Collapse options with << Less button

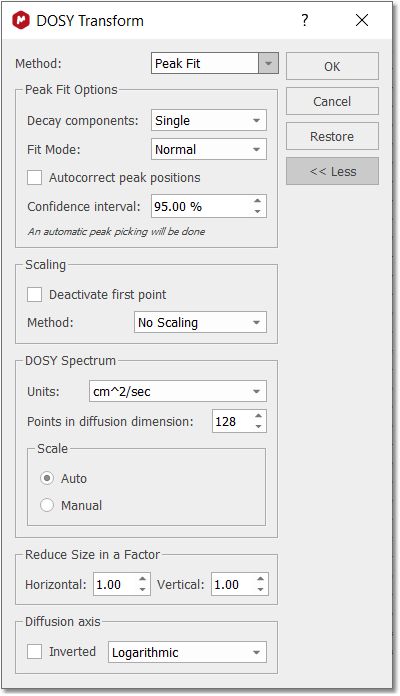332,171
